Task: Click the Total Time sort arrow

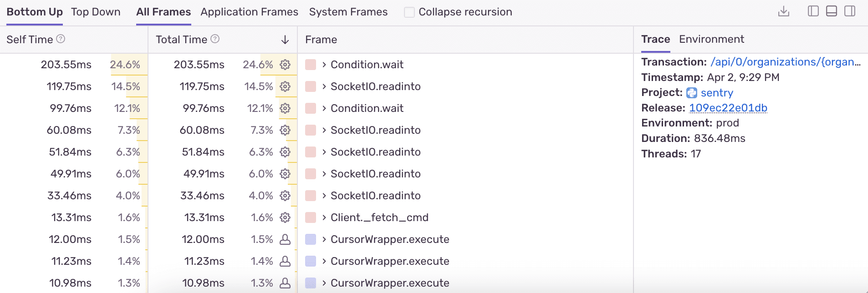Action: pyautogui.click(x=285, y=40)
